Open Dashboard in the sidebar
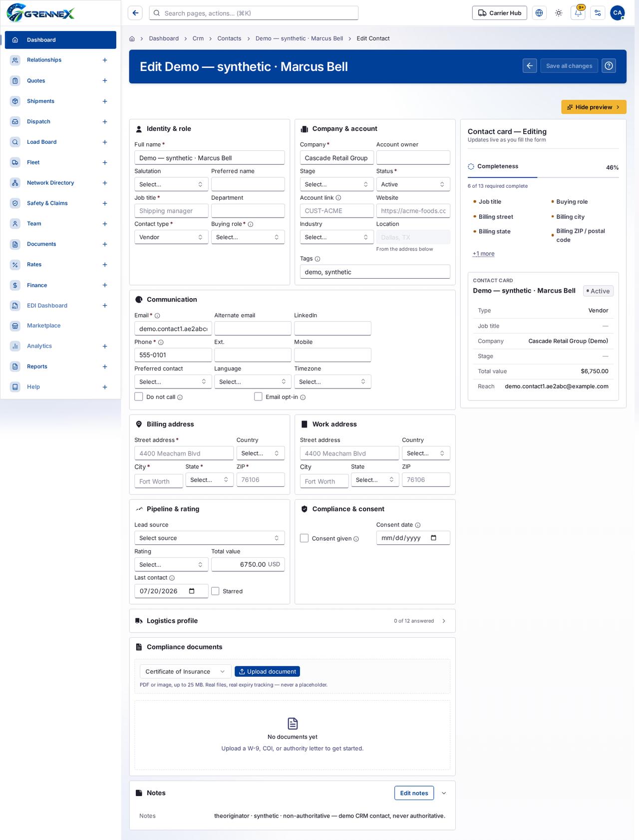Image resolution: width=639 pixels, height=840 pixels. [60, 40]
